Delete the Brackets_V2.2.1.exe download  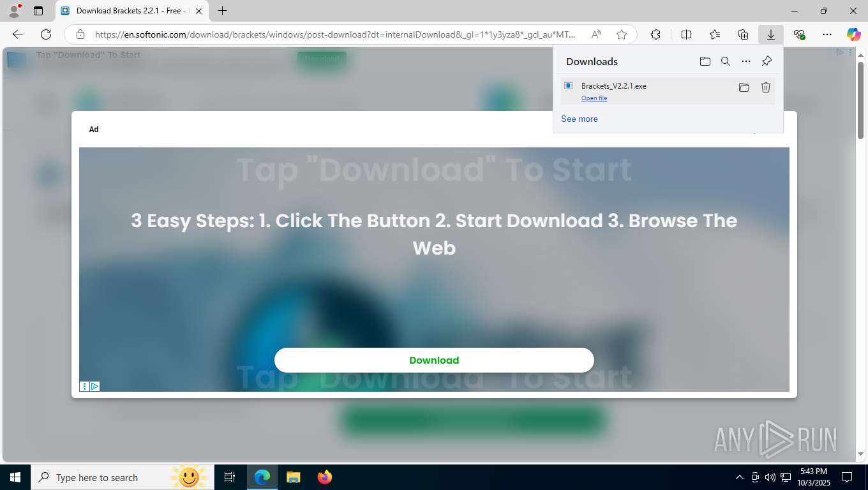click(x=766, y=87)
